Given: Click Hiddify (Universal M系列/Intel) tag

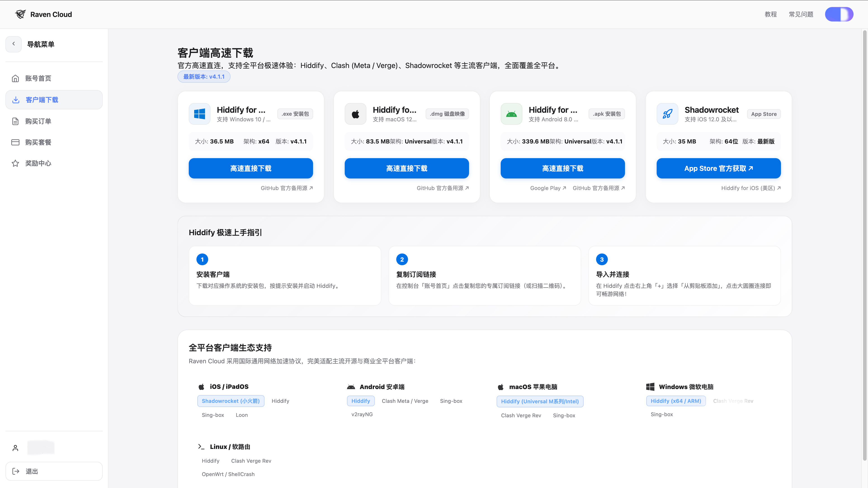Looking at the screenshot, I should pyautogui.click(x=540, y=401).
